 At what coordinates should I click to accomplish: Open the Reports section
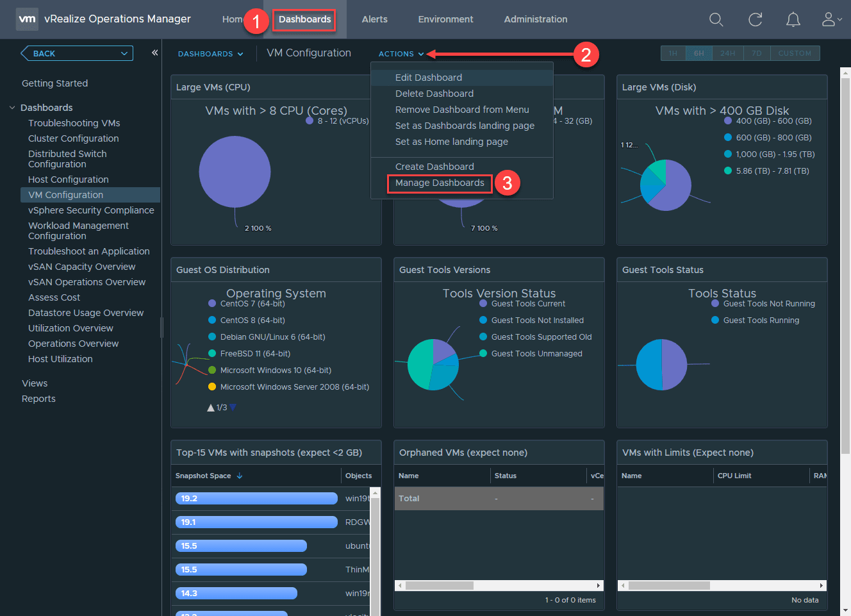click(38, 398)
